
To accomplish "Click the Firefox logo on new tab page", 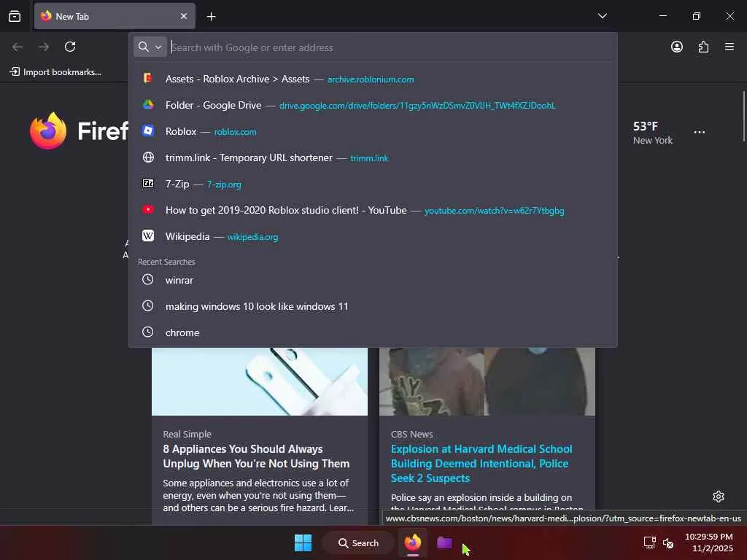I will click(48, 131).
